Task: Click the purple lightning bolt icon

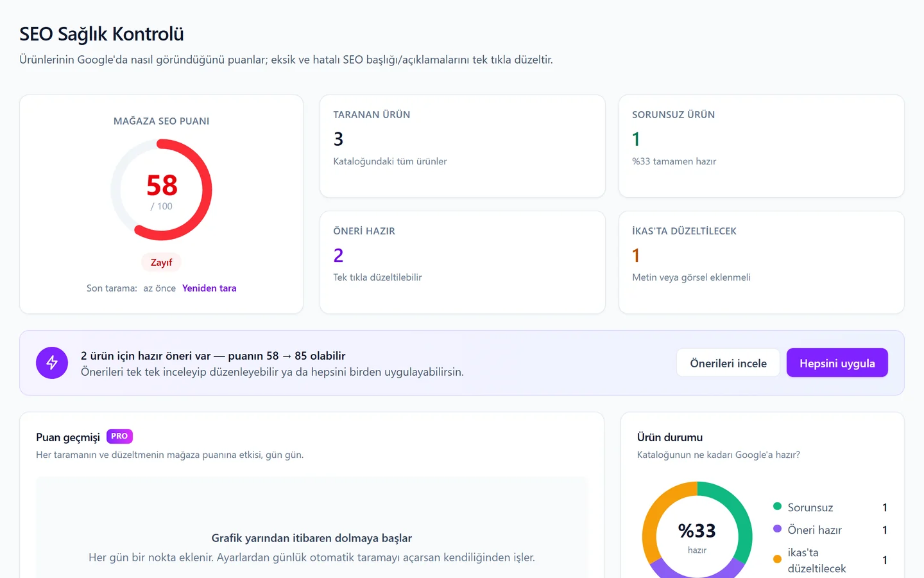Action: coord(52,363)
